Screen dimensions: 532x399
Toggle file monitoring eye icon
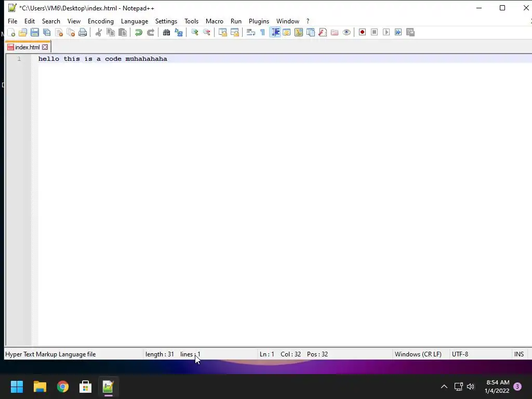pos(347,32)
